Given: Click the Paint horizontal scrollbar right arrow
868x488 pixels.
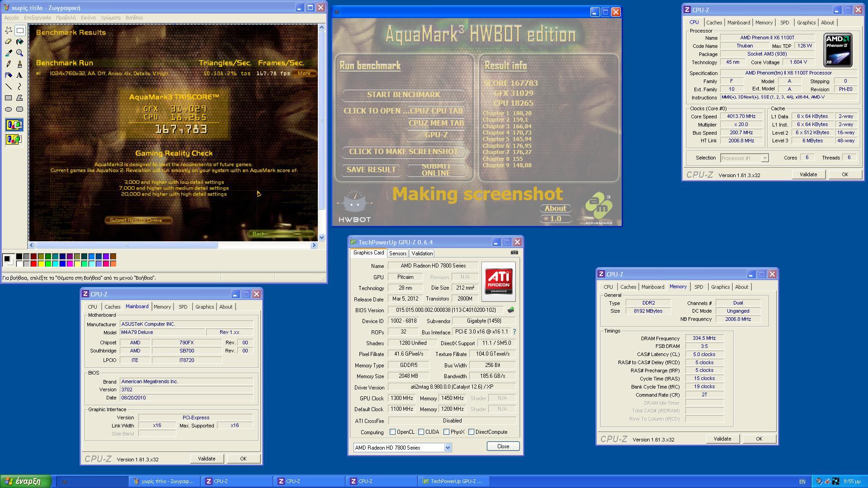Looking at the screenshot, I should (314, 245).
